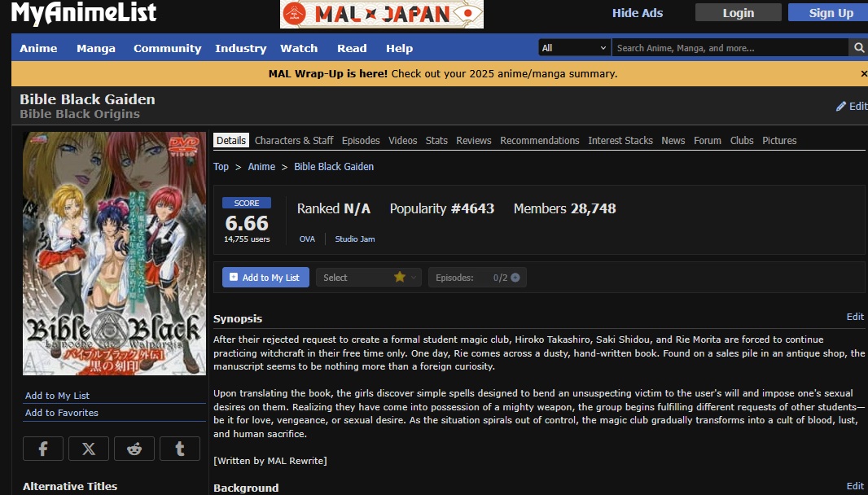This screenshot has width=868, height=495.
Task: Click the Anime breadcrumb link
Action: click(x=261, y=167)
